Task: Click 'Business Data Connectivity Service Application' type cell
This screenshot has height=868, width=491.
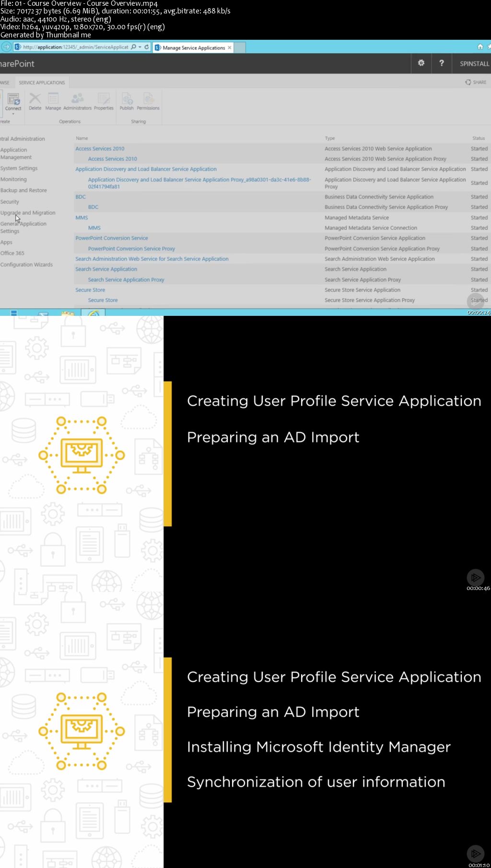Action: (379, 197)
